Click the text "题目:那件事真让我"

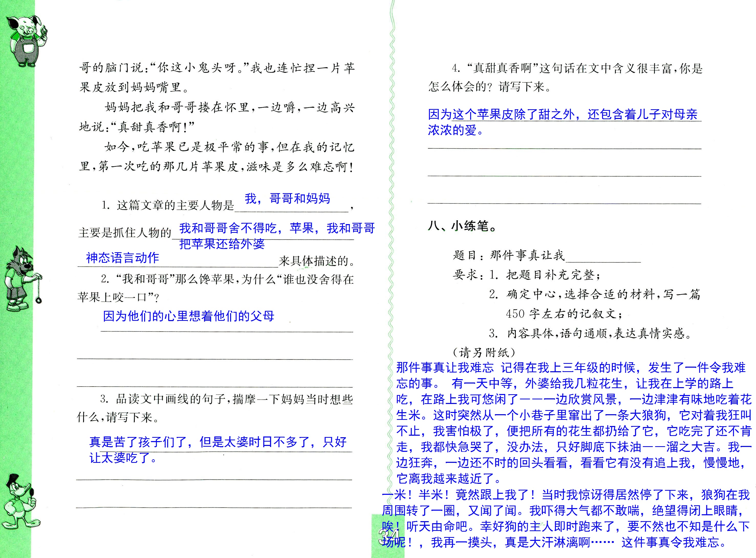508,255
